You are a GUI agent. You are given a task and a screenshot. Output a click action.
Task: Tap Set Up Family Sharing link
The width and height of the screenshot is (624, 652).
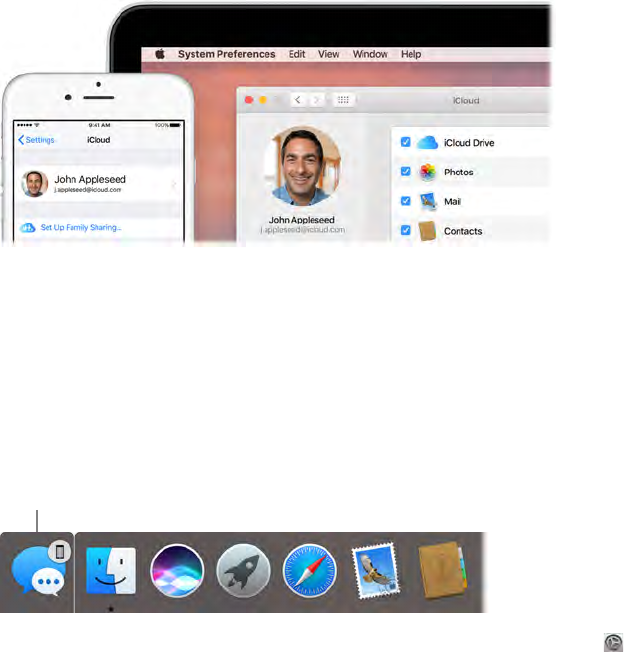[x=81, y=227]
